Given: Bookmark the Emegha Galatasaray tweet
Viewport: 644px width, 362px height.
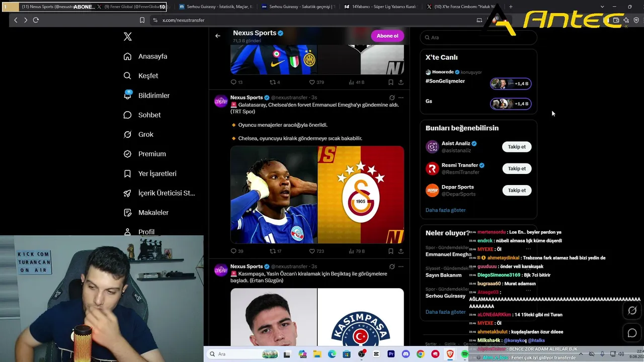Looking at the screenshot, I should [x=391, y=251].
